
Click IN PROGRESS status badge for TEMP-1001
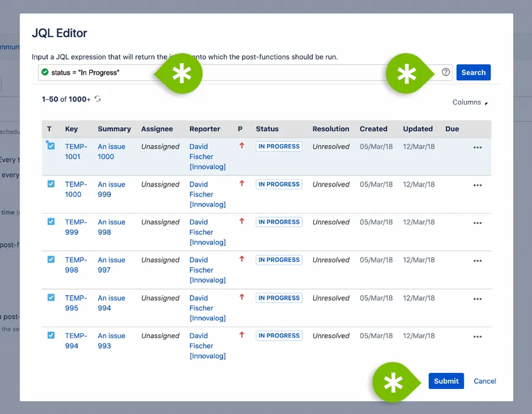point(279,146)
